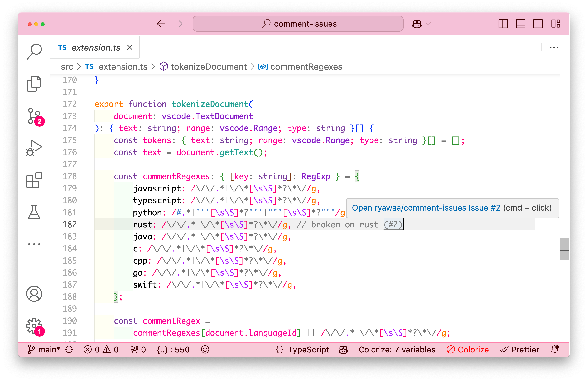
Task: Open the Run and Debug view
Action: pyautogui.click(x=34, y=148)
